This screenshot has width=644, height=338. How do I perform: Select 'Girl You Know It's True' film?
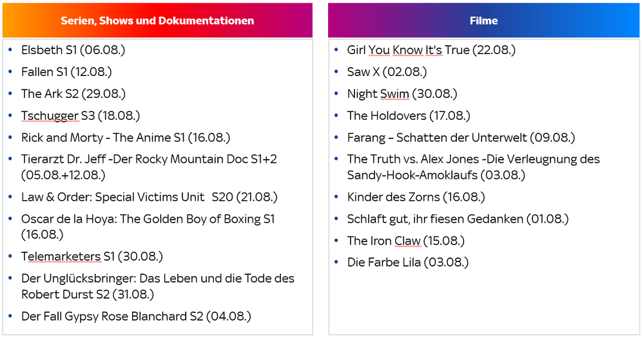tap(431, 50)
